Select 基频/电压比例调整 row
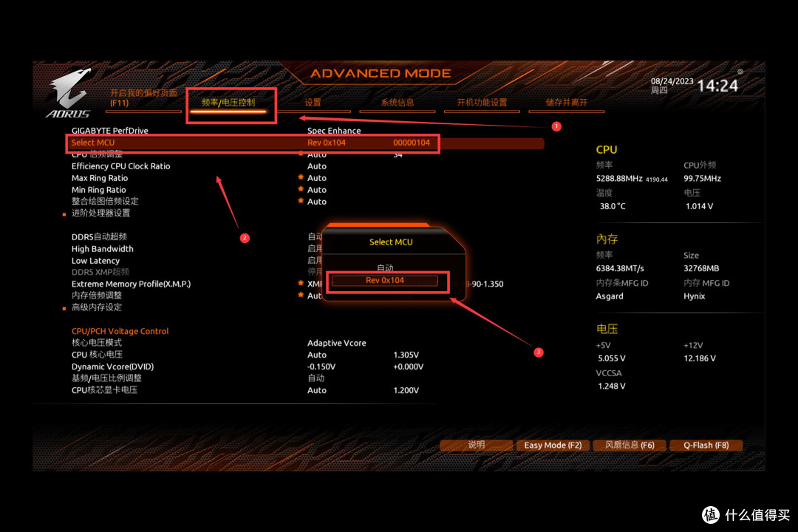Screen dimensions: 798x532 (106, 378)
